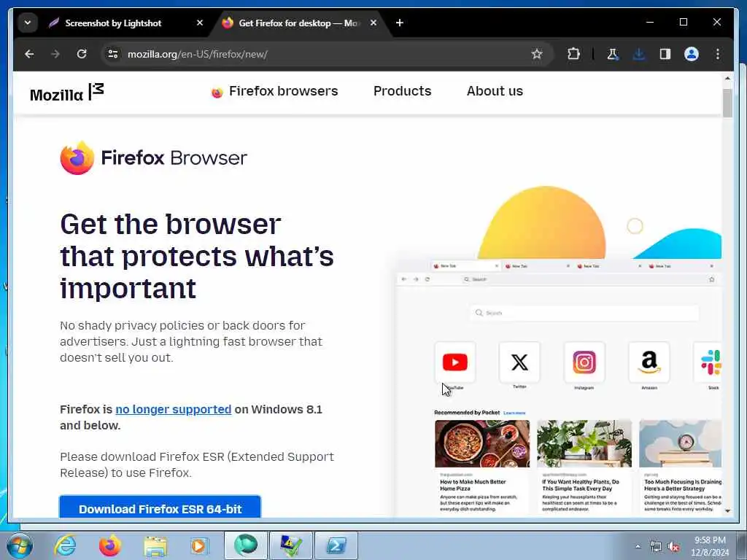The width and height of the screenshot is (747, 560).
Task: Show downloads via the download icon
Action: pyautogui.click(x=639, y=54)
